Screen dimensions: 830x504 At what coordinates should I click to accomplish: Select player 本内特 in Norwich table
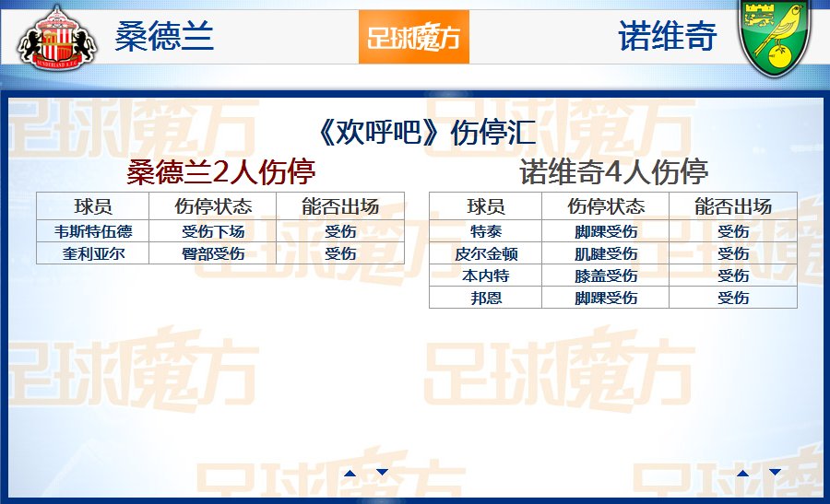pyautogui.click(x=485, y=275)
